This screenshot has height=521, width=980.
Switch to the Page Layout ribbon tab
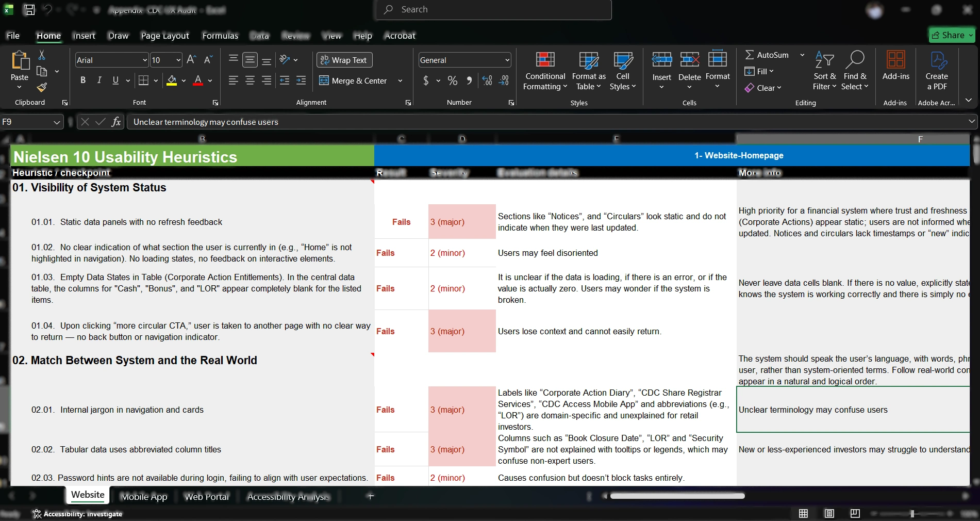[165, 36]
